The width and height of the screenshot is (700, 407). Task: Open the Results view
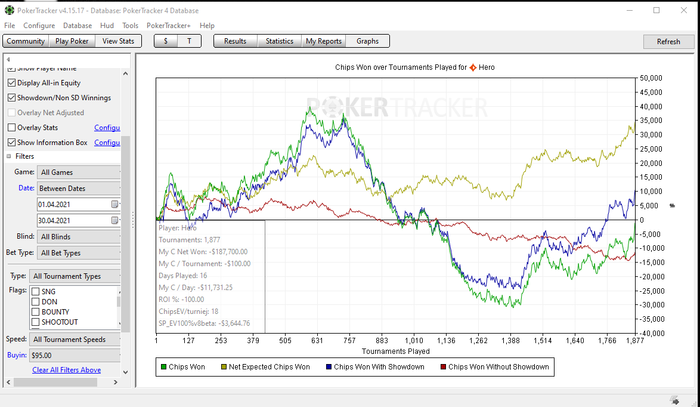[x=235, y=41]
